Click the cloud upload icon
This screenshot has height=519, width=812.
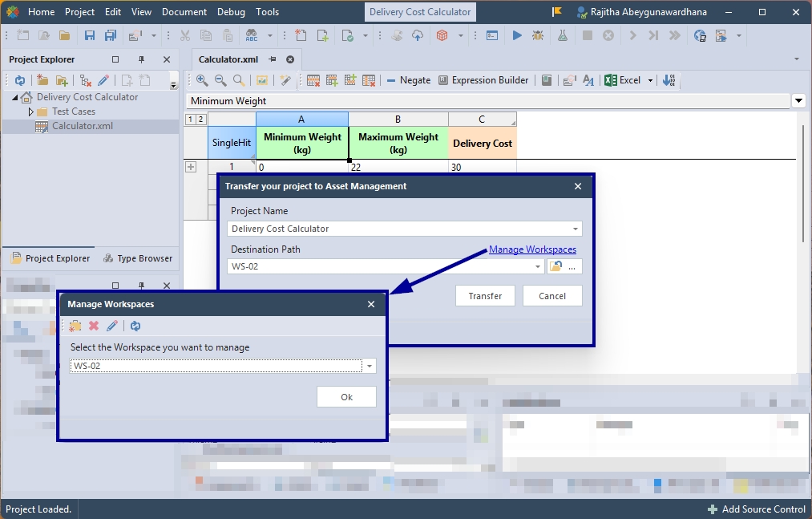pyautogui.click(x=418, y=35)
